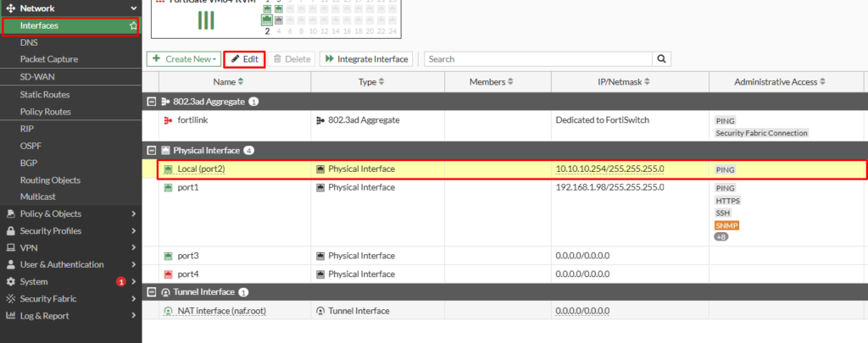The height and width of the screenshot is (343, 868).
Task: Click the SSH access tag on port1
Action: click(x=723, y=213)
